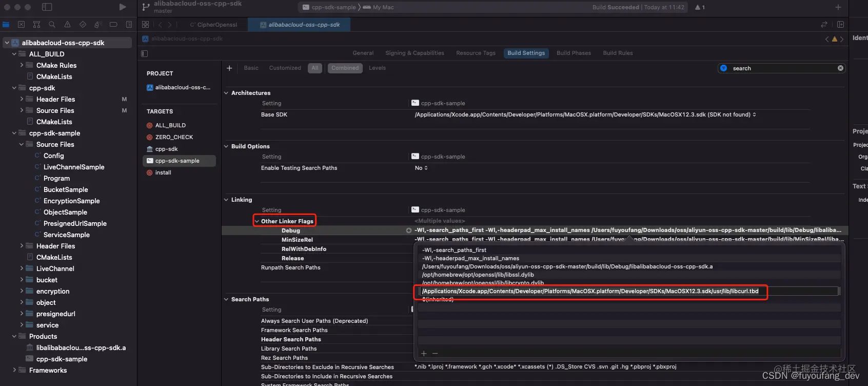
Task: Open Signing & Capabilities tab
Action: pos(415,53)
